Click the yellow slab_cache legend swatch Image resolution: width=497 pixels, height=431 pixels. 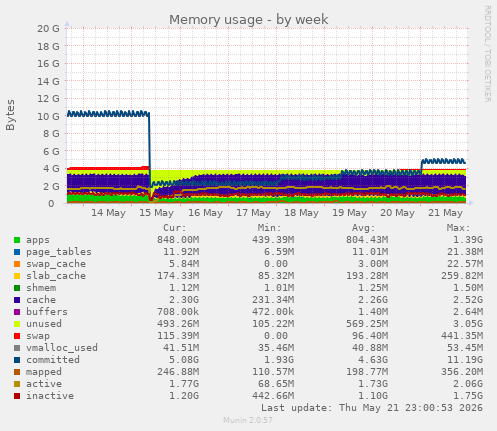pyautogui.click(x=17, y=276)
